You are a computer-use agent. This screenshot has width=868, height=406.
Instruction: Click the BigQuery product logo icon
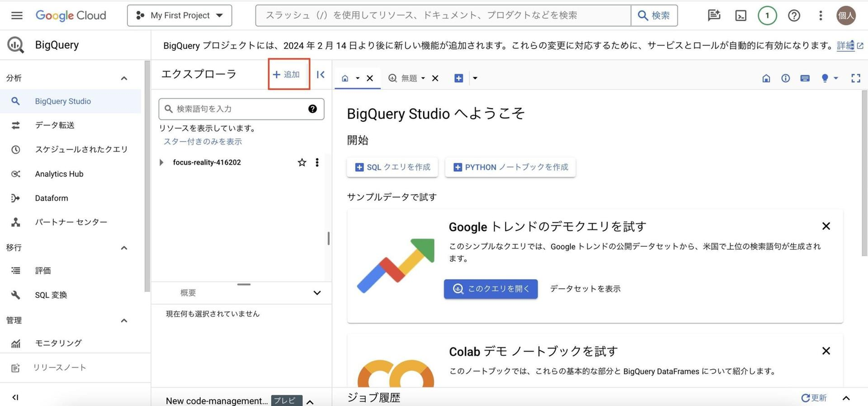click(x=16, y=45)
